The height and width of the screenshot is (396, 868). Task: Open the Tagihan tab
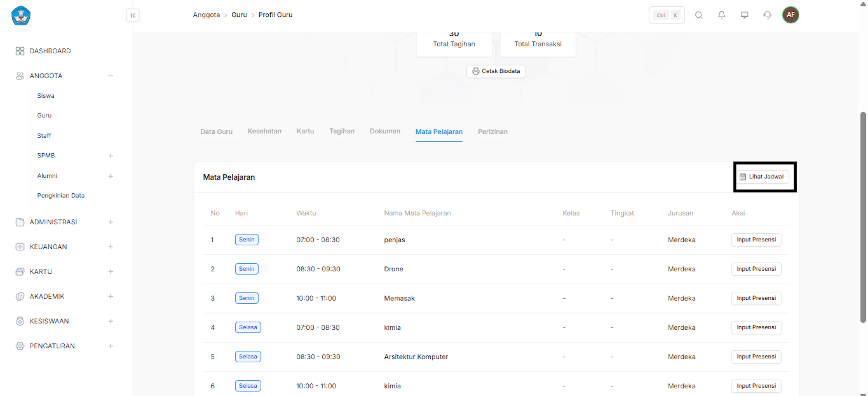coord(342,131)
